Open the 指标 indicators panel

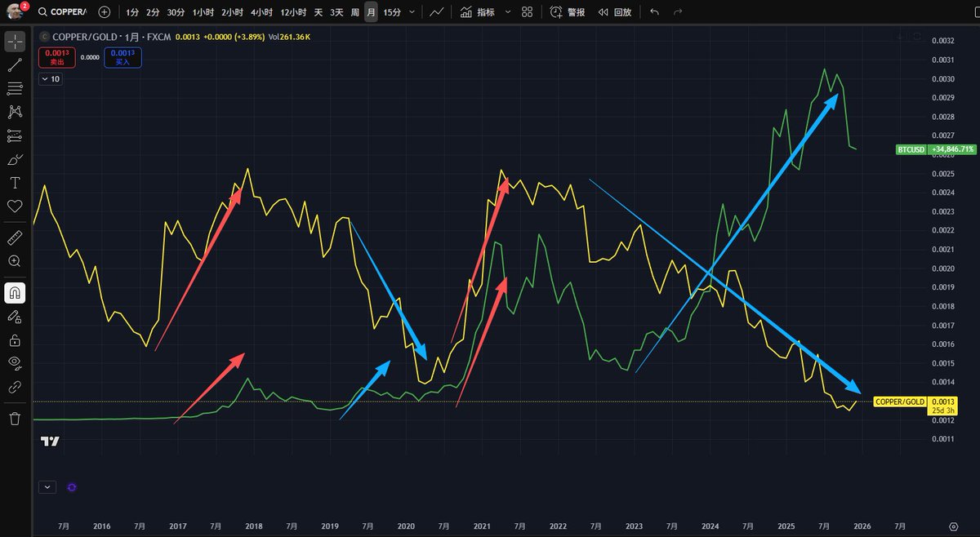point(477,12)
